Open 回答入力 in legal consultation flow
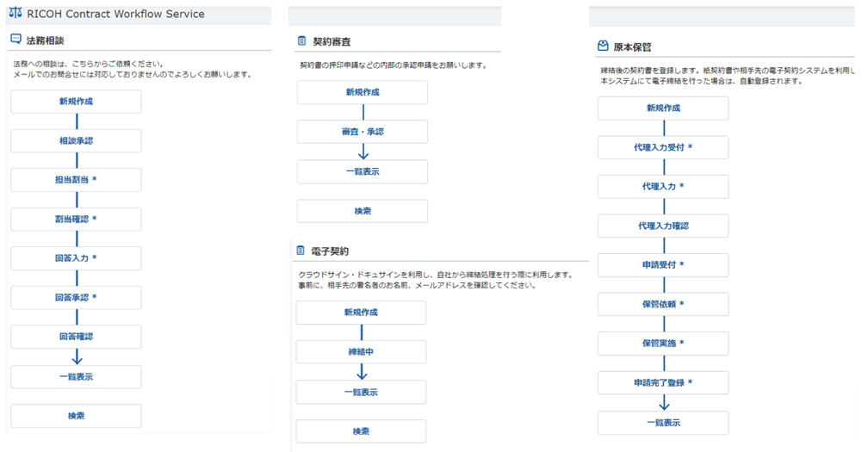 point(76,258)
